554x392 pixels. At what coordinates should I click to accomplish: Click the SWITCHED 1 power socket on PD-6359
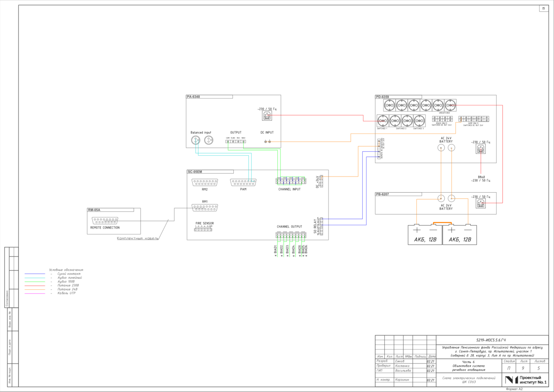click(383, 121)
